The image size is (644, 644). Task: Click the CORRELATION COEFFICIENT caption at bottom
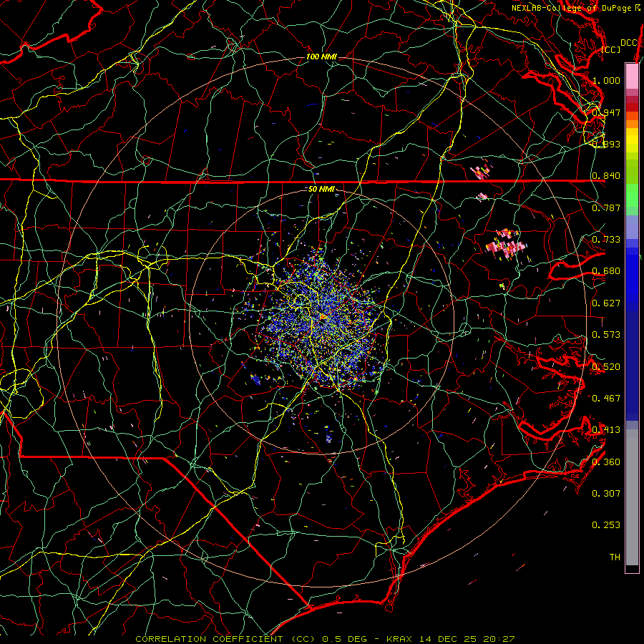tap(325, 639)
